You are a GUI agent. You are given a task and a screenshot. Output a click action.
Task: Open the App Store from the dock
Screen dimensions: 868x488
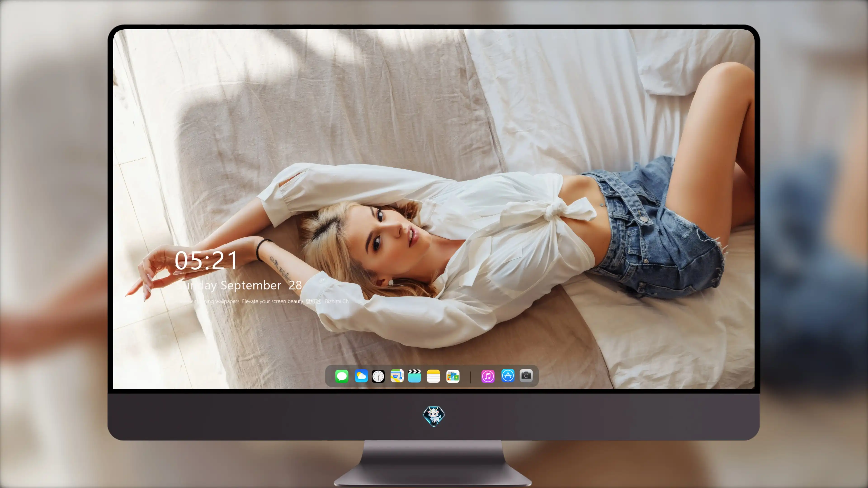[508, 375]
